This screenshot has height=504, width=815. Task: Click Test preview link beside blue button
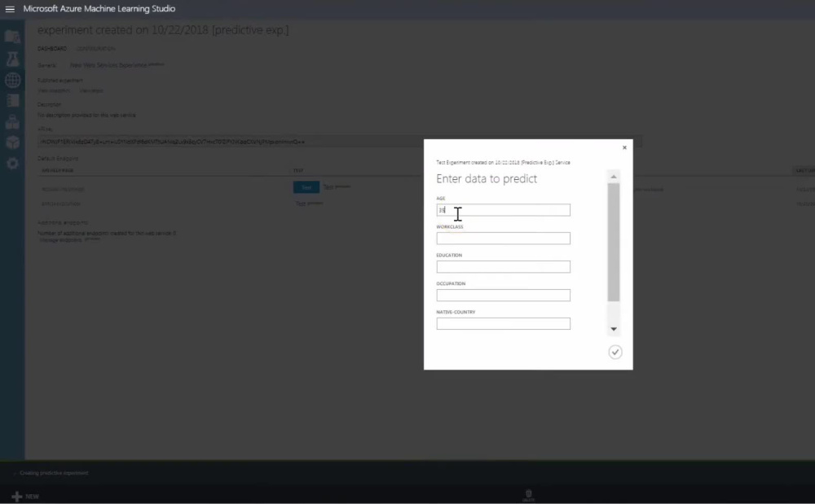(x=337, y=186)
